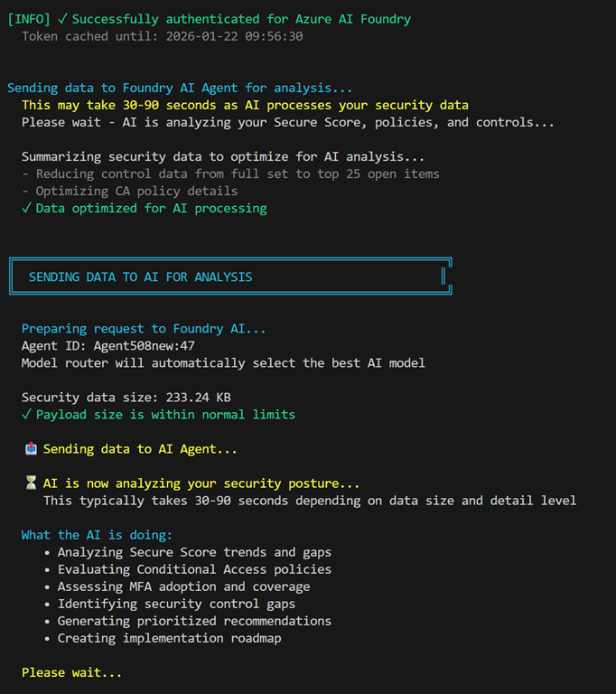Click checkmark before Payload size line
Image resolution: width=616 pixels, height=694 pixels.
pos(26,415)
